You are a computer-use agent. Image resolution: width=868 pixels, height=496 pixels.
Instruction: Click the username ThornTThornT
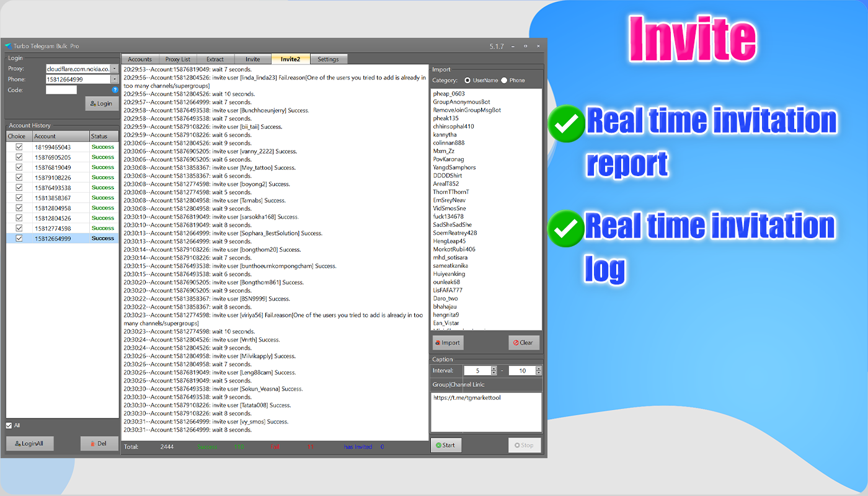coord(451,192)
